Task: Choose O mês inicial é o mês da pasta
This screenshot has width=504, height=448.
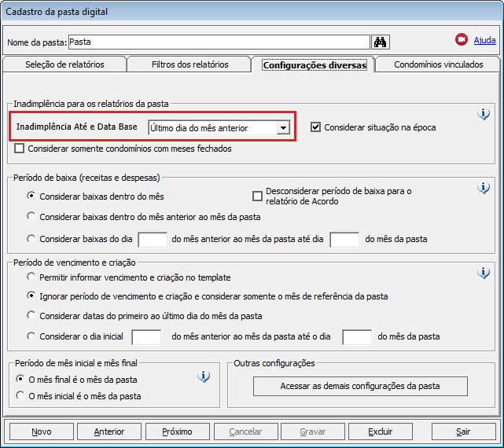Action: point(20,395)
